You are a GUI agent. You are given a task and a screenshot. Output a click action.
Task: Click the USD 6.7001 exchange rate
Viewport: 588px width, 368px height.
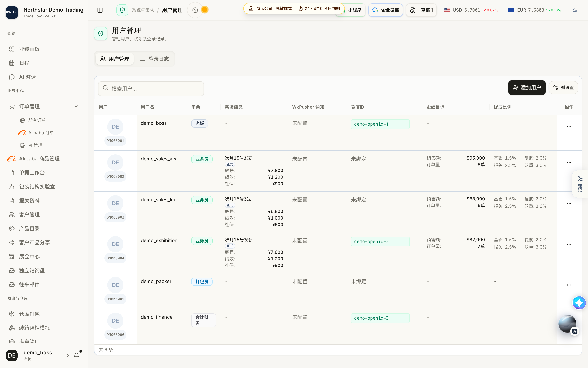tap(471, 10)
